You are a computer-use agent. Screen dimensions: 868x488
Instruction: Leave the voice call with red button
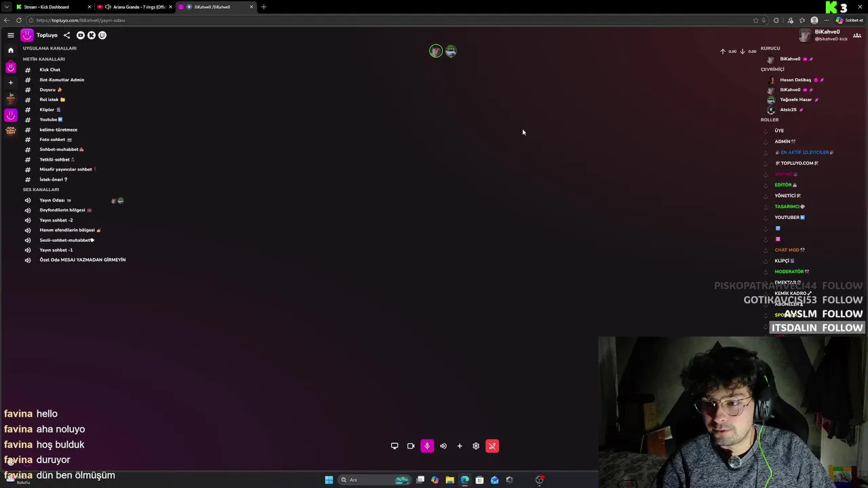click(x=492, y=446)
